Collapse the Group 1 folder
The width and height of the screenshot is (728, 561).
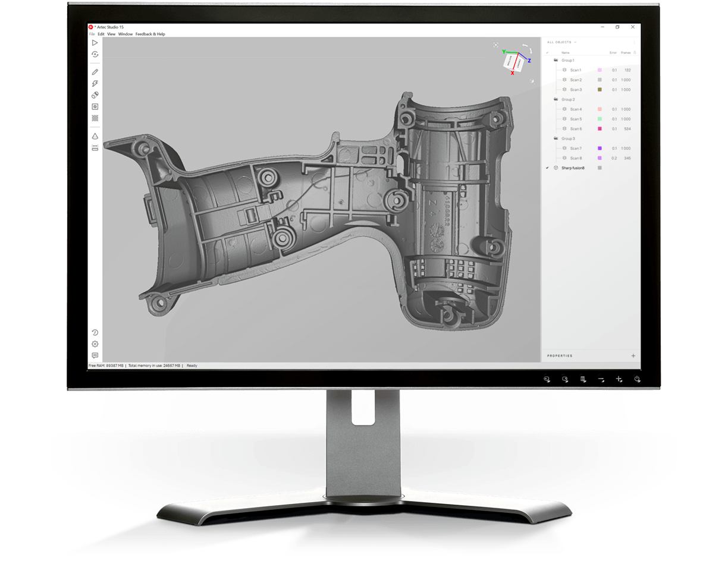click(556, 61)
